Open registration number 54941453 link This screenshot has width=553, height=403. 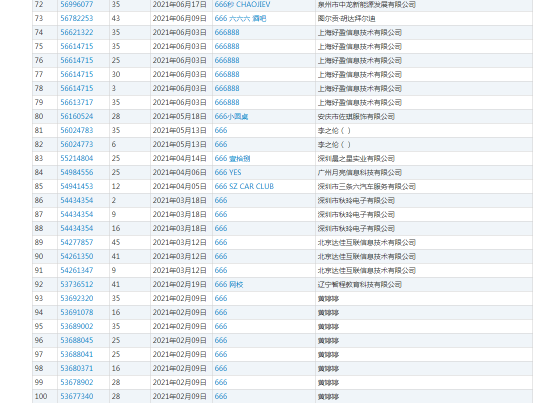click(x=77, y=187)
